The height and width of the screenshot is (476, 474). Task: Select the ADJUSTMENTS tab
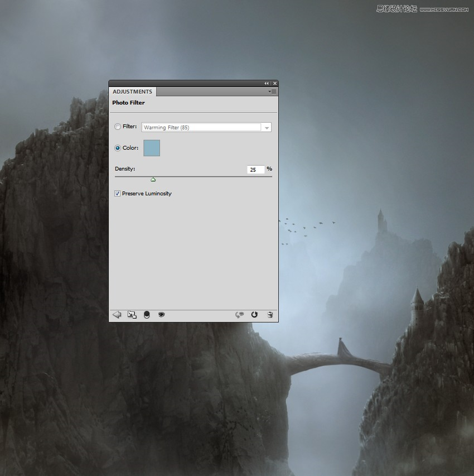coord(132,92)
